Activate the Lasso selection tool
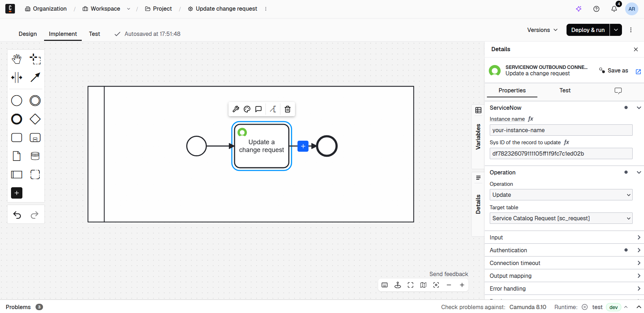Image resolution: width=644 pixels, height=313 pixels. 35,59
